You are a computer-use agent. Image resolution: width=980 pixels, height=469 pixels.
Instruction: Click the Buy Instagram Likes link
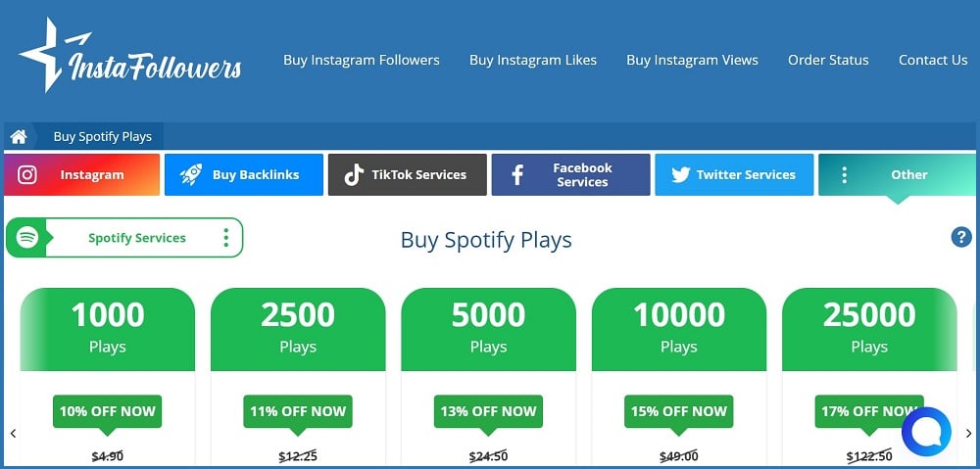coord(533,60)
